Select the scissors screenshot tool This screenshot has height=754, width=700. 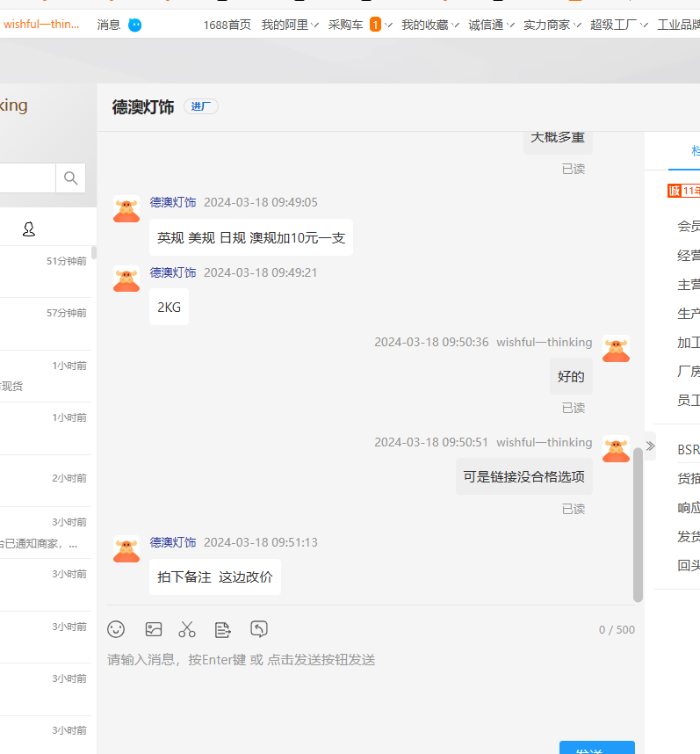pyautogui.click(x=187, y=629)
